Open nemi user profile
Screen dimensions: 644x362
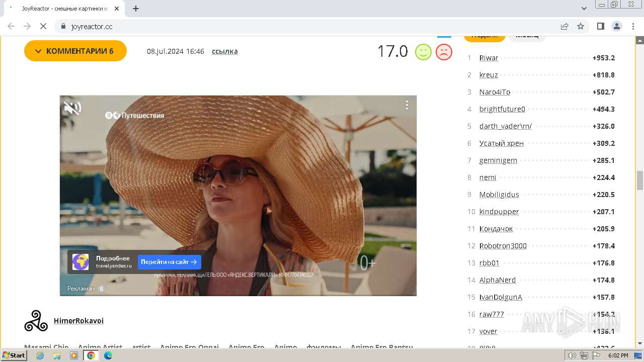488,177
